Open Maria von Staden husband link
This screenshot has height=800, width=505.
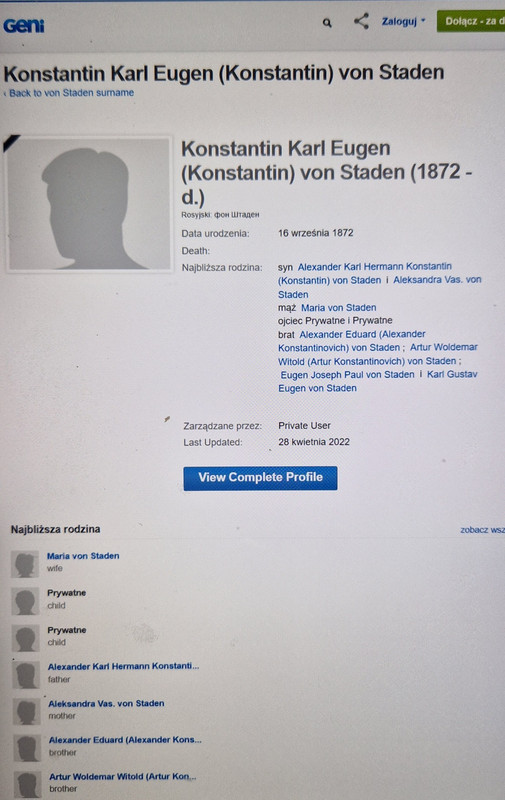click(x=339, y=308)
